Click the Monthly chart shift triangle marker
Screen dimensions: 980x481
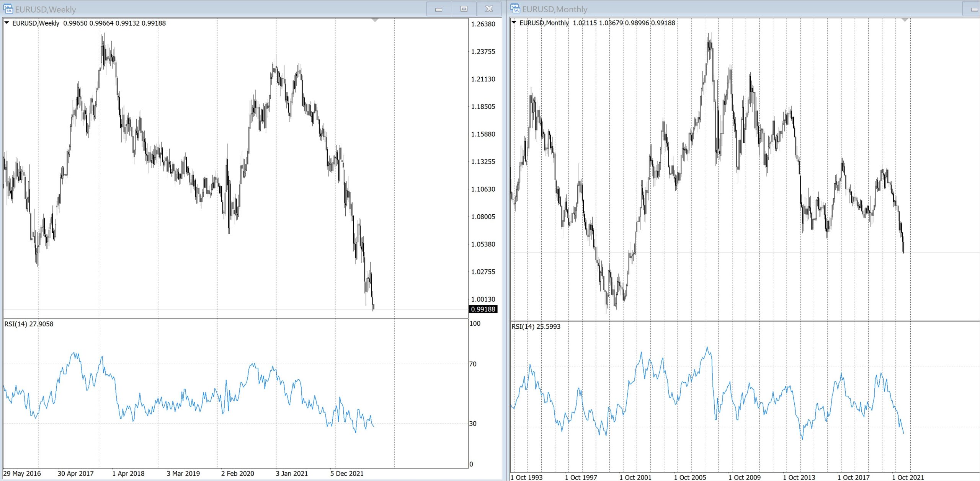tap(905, 20)
